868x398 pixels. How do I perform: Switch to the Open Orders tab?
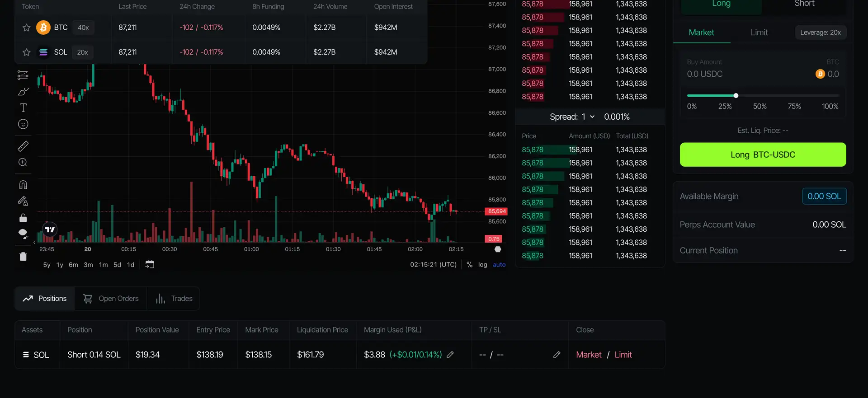click(x=111, y=299)
